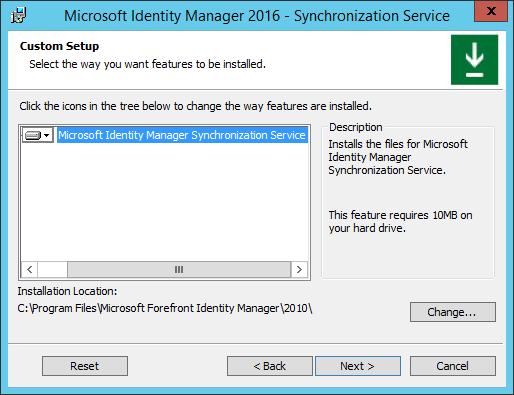Click the hard drive feature icon in tree
514x395 pixels.
pos(33,135)
